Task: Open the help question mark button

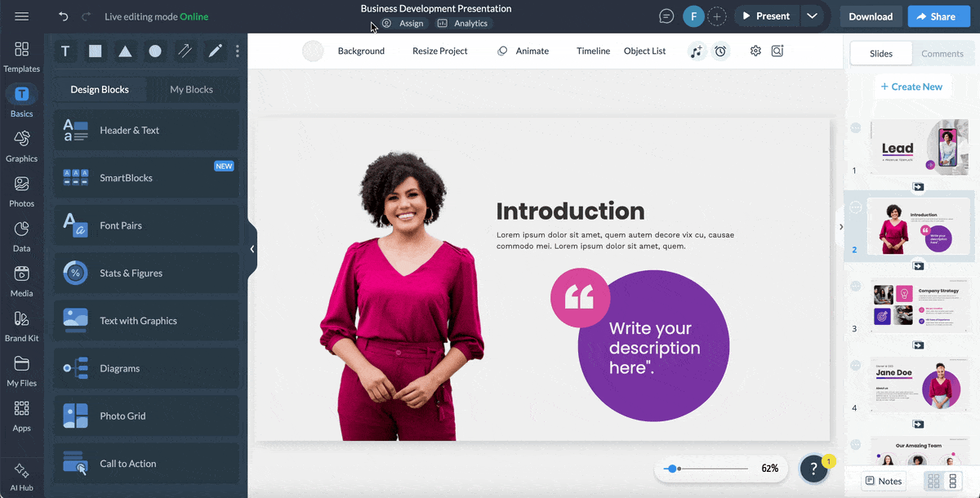Action: click(x=814, y=469)
